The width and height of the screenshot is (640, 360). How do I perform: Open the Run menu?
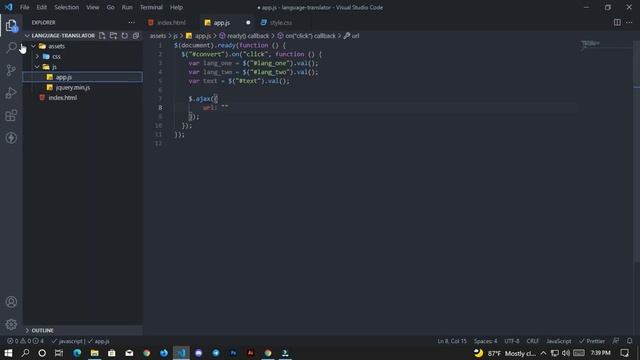point(127,7)
